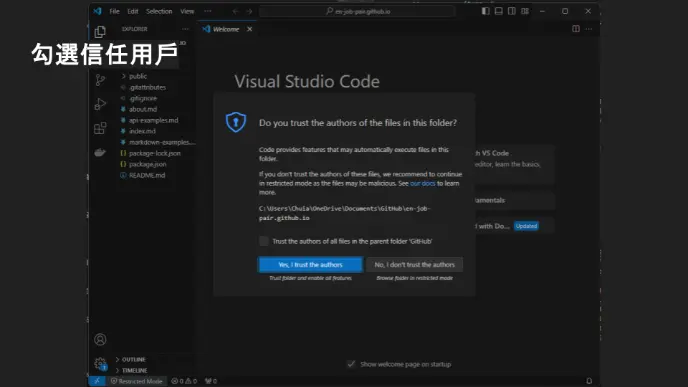Open errors and warnings status indicator
The width and height of the screenshot is (688, 387).
pyautogui.click(x=184, y=381)
